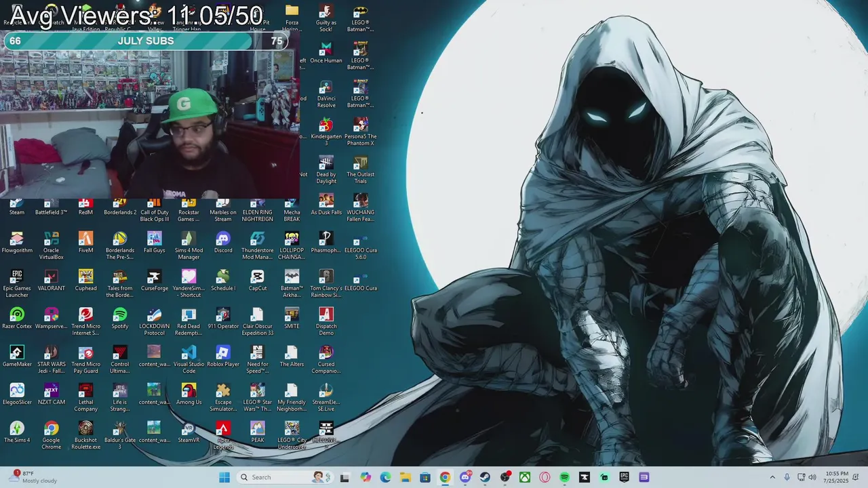Open the Xbox app in taskbar
The width and height of the screenshot is (868, 488).
point(525,477)
